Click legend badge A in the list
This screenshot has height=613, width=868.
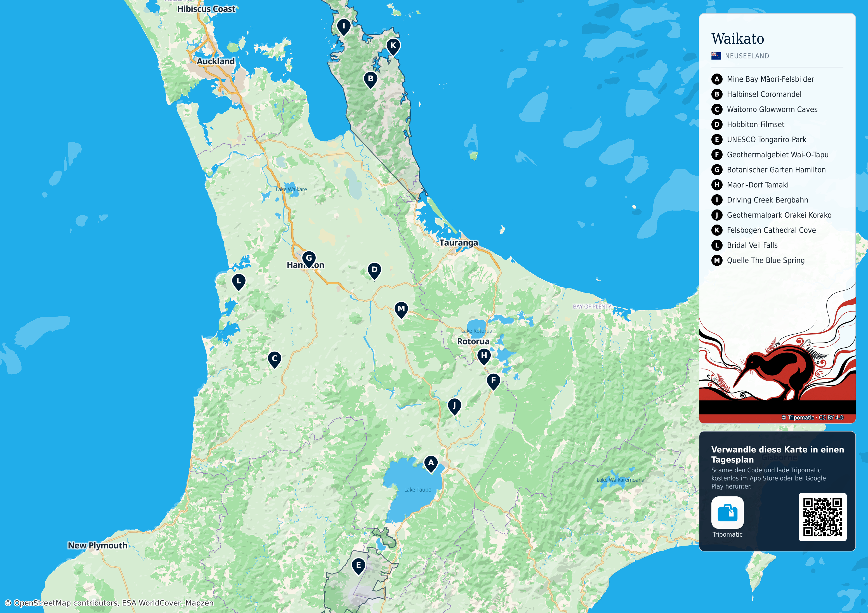pyautogui.click(x=717, y=79)
